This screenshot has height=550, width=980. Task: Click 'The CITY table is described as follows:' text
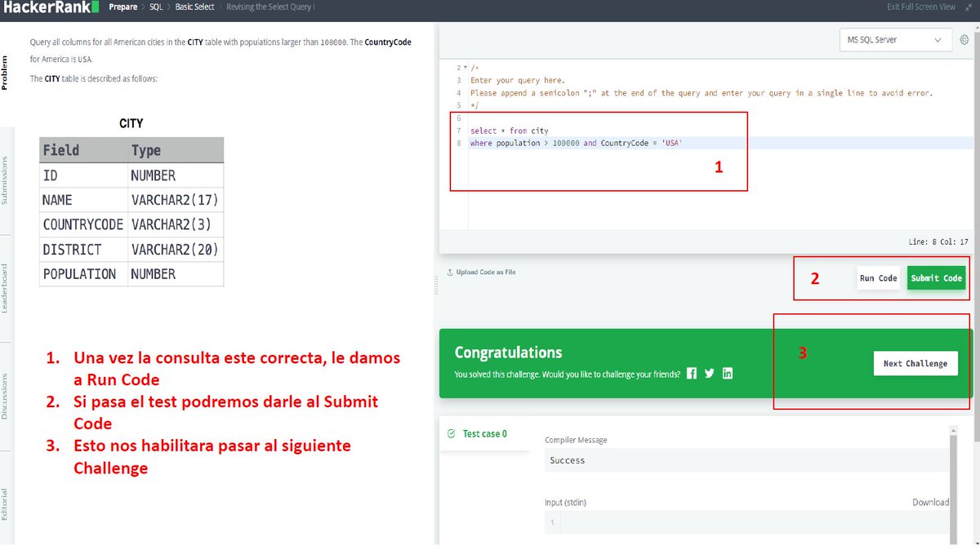tap(94, 79)
